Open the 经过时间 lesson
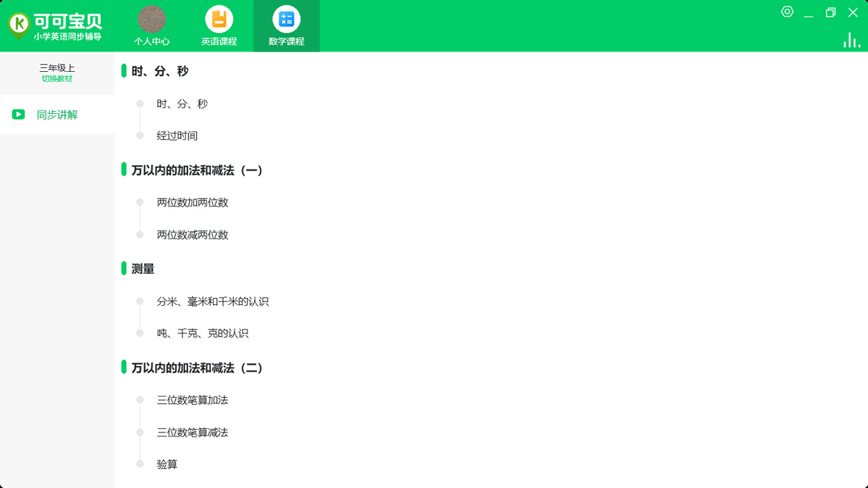 point(176,136)
